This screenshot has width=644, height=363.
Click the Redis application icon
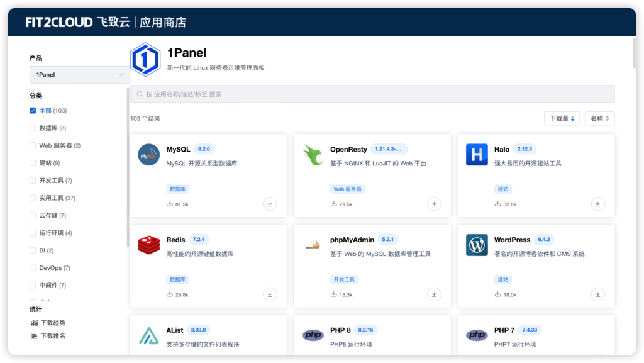(148, 245)
